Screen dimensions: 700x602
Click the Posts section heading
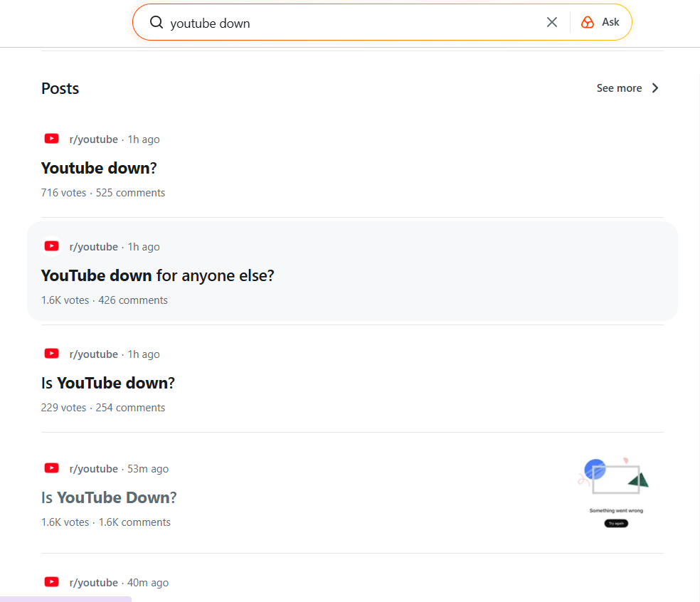(x=60, y=88)
